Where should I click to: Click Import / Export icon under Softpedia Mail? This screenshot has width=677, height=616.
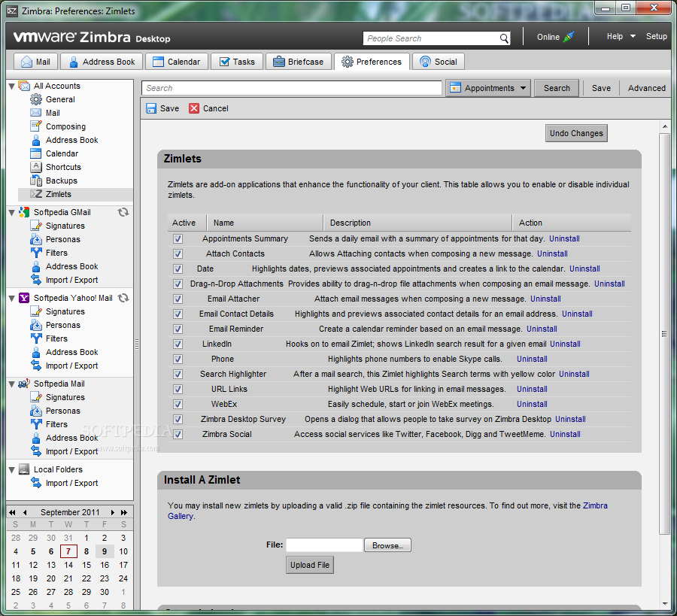pyautogui.click(x=36, y=451)
